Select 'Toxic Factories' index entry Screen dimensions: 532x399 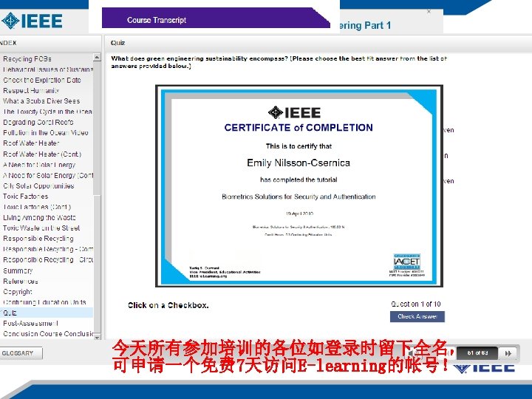(26, 197)
